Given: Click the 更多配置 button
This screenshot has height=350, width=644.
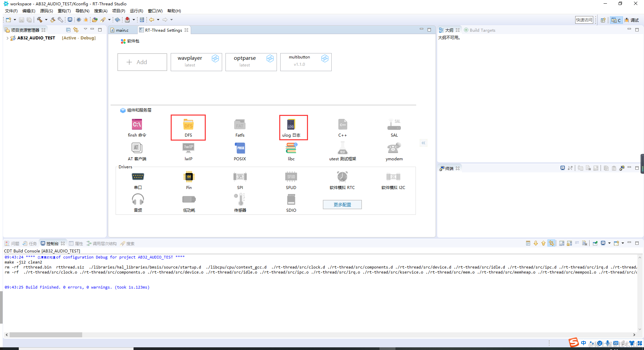Looking at the screenshot, I should tap(342, 205).
